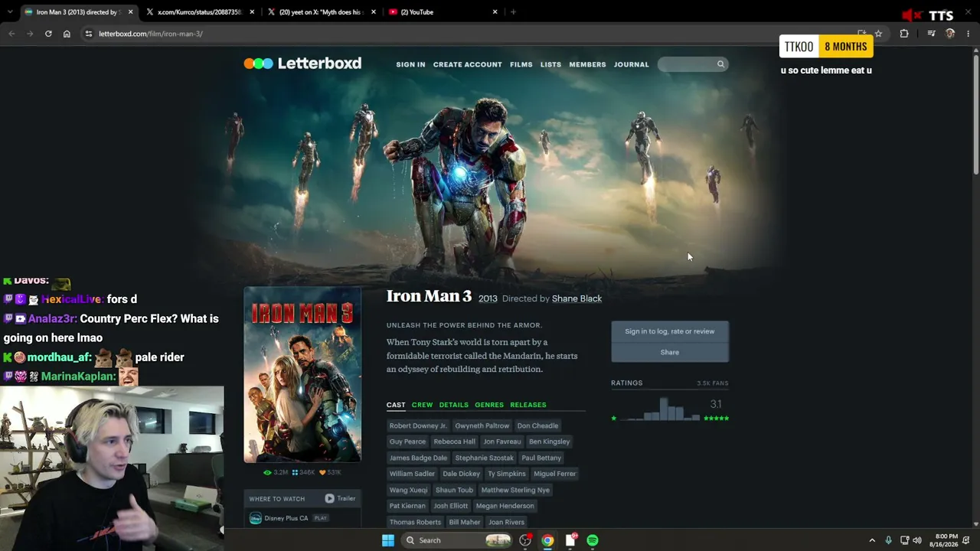Image resolution: width=980 pixels, height=551 pixels.
Task: Select the GENRES tab
Action: coord(489,405)
